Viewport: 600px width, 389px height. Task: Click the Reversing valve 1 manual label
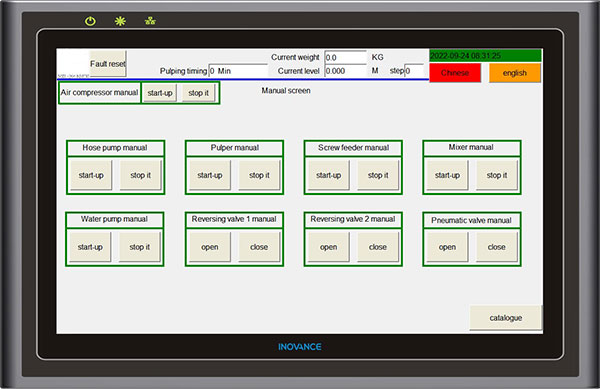click(x=234, y=219)
